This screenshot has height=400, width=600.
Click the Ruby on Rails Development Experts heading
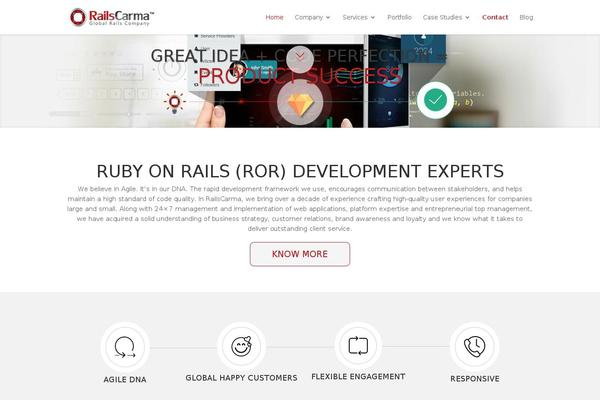coord(300,171)
